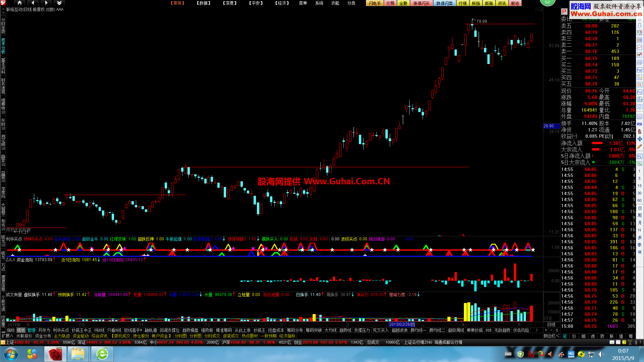Click the 跌停闪卖 button
The image size is (644, 362).
[x=444, y=3]
